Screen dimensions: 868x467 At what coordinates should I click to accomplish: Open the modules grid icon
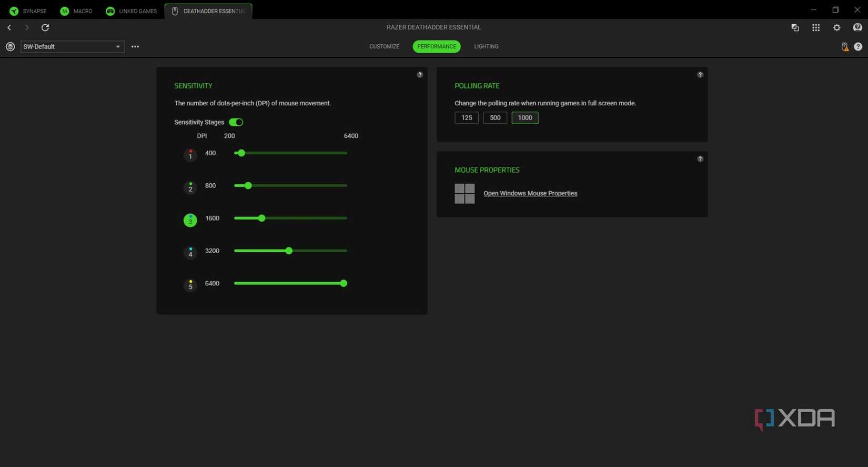[x=816, y=27]
